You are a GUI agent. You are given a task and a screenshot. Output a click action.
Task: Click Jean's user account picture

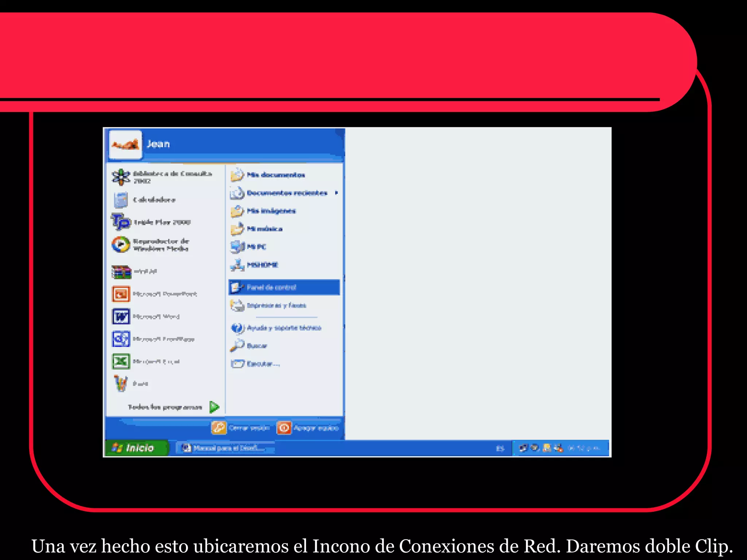(125, 144)
